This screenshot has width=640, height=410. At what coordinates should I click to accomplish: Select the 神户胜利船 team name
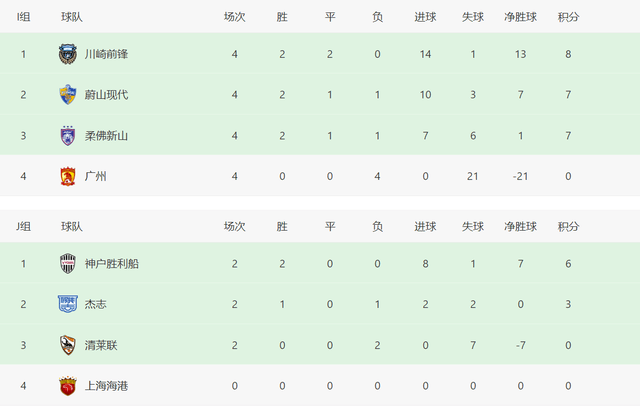click(x=111, y=264)
